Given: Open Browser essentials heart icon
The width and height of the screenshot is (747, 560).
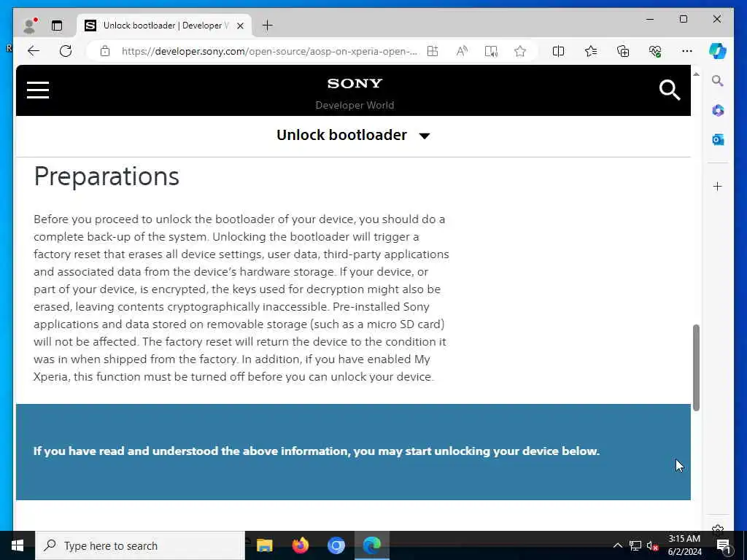Looking at the screenshot, I should pyautogui.click(x=655, y=51).
